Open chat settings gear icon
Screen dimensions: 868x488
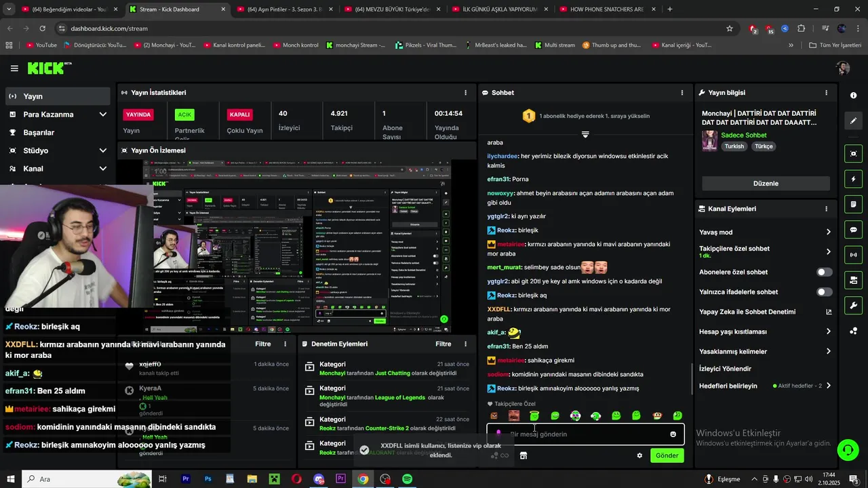pyautogui.click(x=639, y=455)
